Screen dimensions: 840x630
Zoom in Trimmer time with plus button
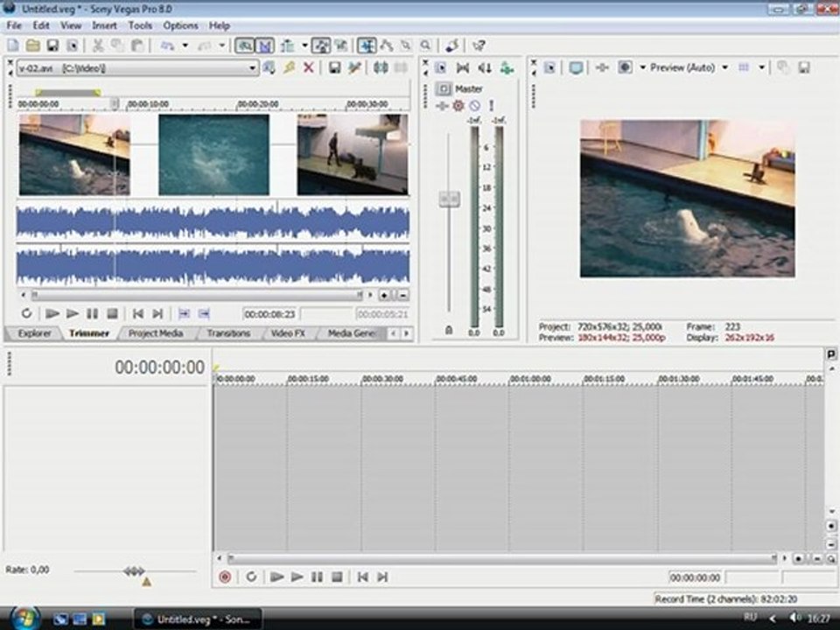(x=384, y=295)
